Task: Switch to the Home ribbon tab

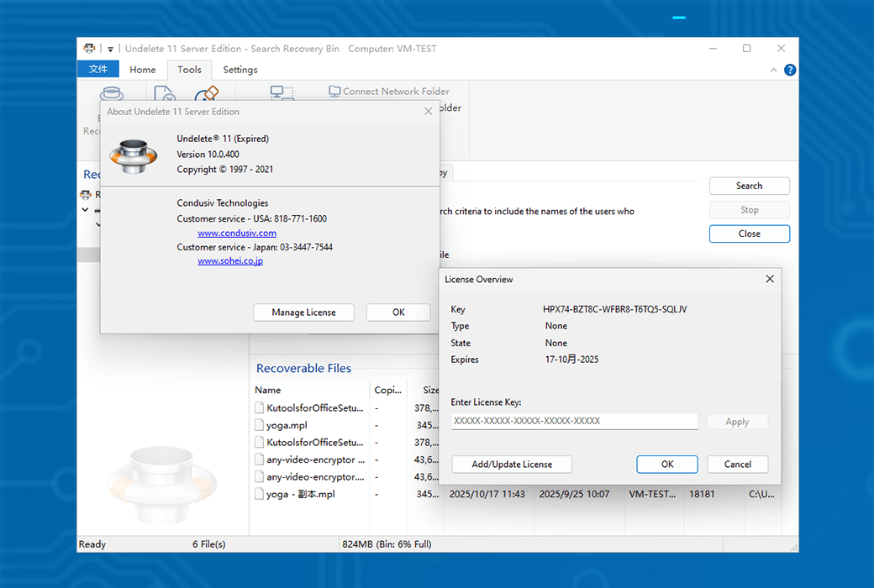Action: tap(143, 70)
